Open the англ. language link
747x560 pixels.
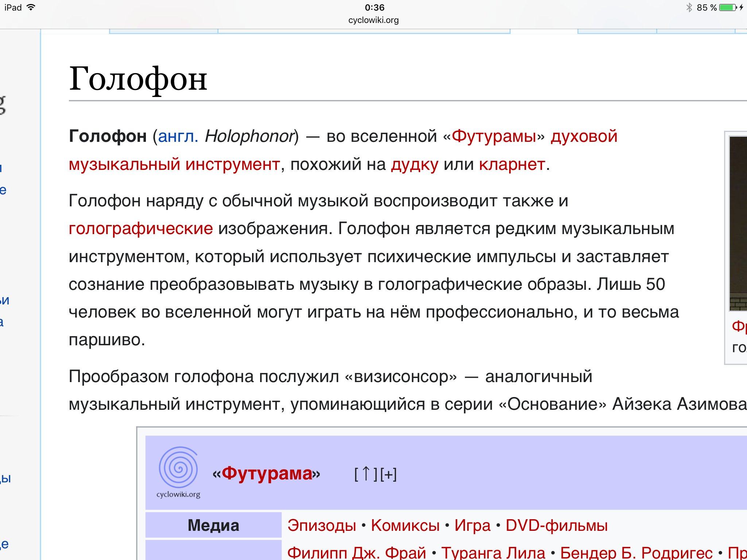point(178,136)
